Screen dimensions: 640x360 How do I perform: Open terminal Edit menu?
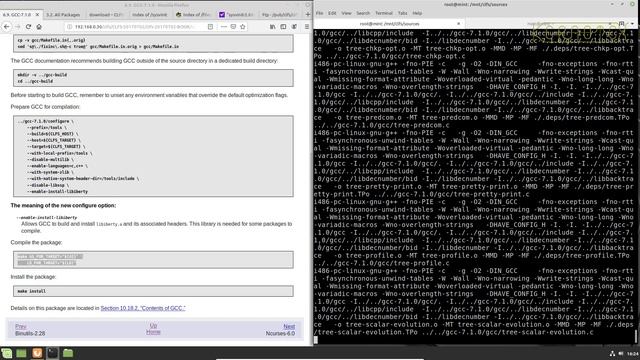pyautogui.click(x=332, y=13)
